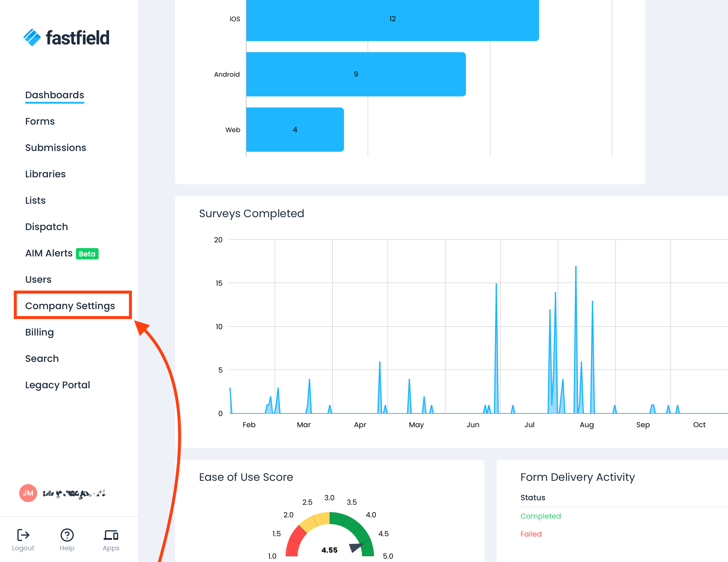The height and width of the screenshot is (562, 728).
Task: Click the Completed status link
Action: [540, 516]
